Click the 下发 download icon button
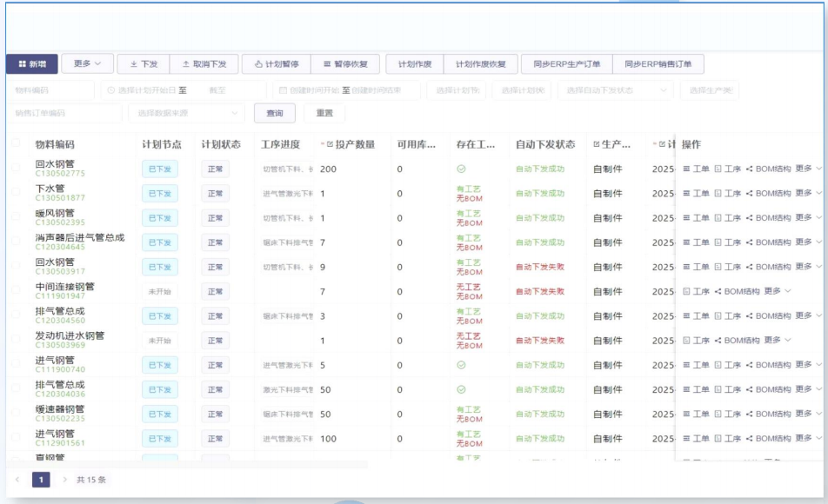This screenshot has width=828, height=504. click(144, 64)
